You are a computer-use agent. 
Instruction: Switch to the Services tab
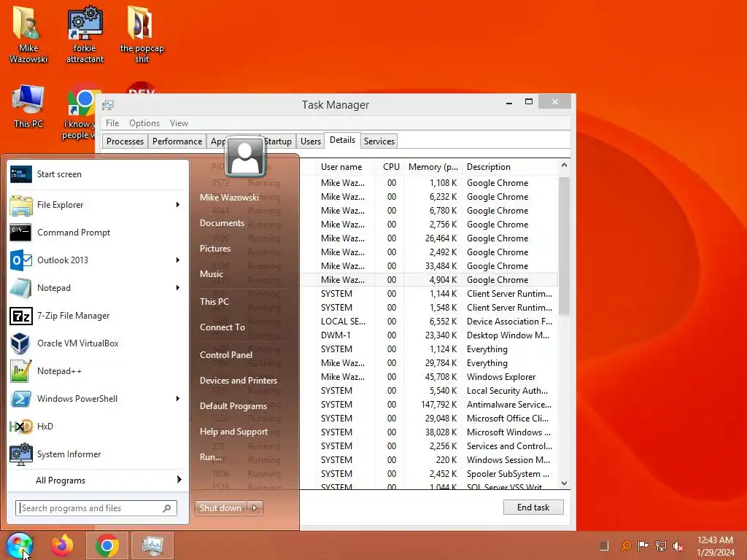tap(379, 141)
